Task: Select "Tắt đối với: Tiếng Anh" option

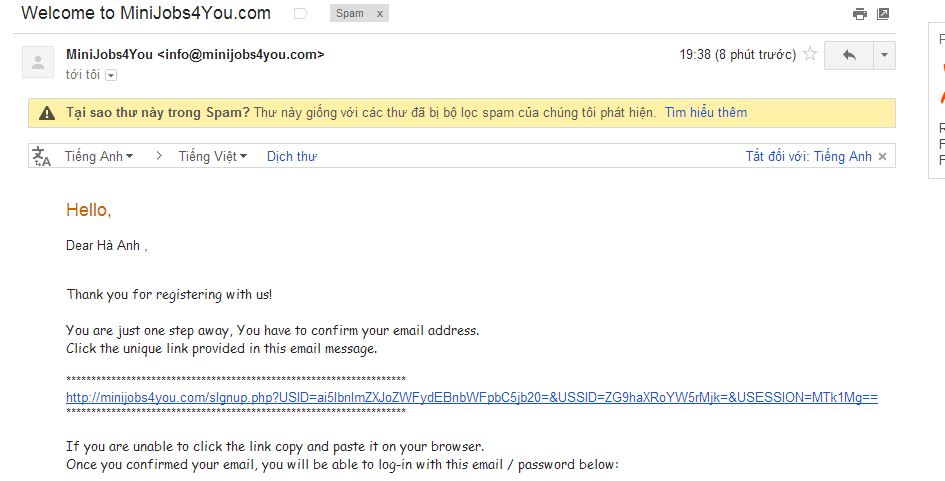Action: coord(808,156)
